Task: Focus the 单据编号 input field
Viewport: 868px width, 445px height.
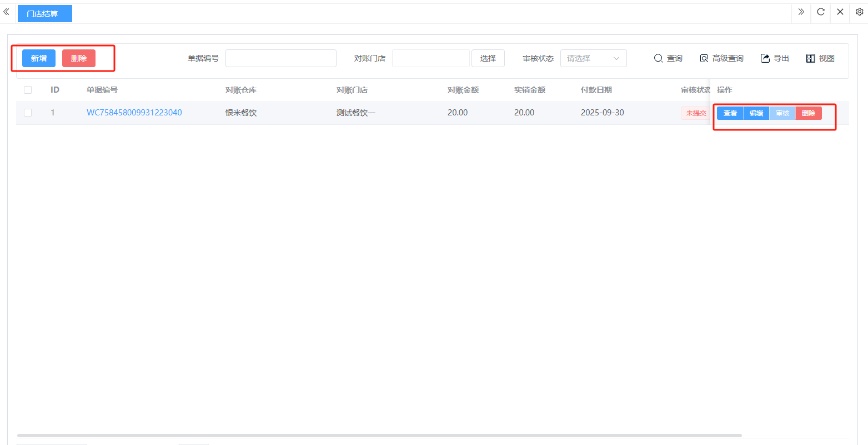Action: [280, 58]
